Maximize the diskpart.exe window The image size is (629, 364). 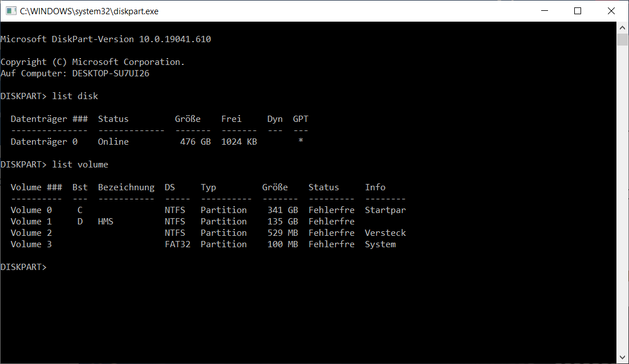(x=578, y=11)
